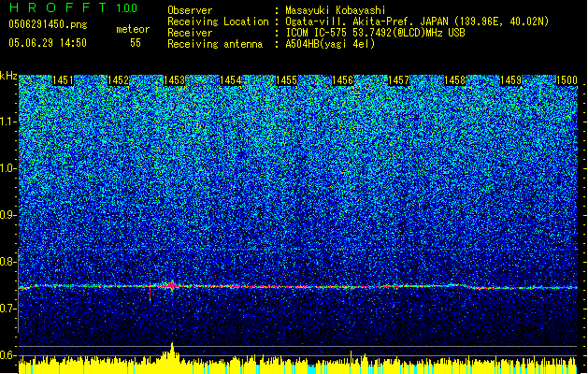Click the 1451 time marker
Image resolution: width=588 pixels, height=374 pixels.
[63, 80]
